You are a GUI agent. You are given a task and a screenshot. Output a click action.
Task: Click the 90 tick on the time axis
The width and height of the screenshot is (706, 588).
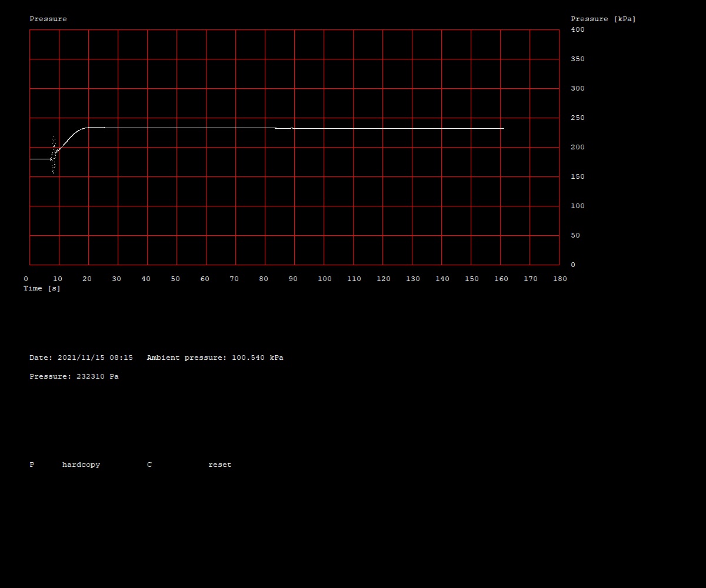pyautogui.click(x=293, y=279)
